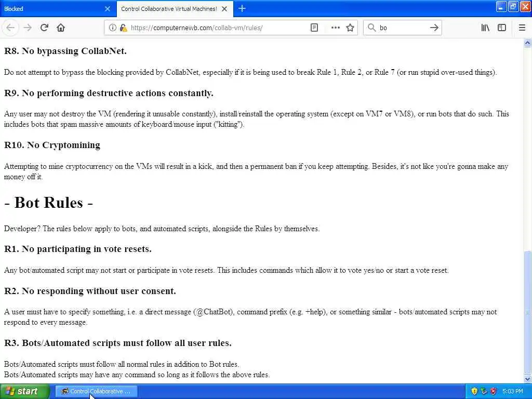Click the 5:03 PM system clock

[x=513, y=391]
